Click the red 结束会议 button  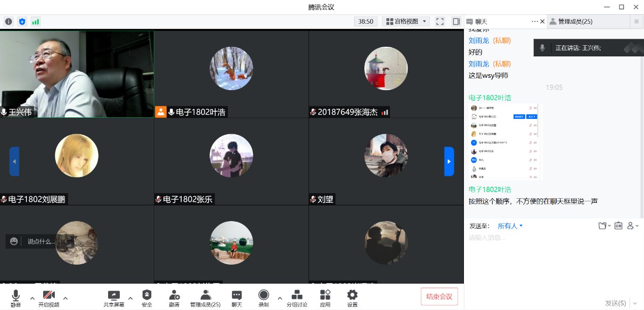coord(439,296)
